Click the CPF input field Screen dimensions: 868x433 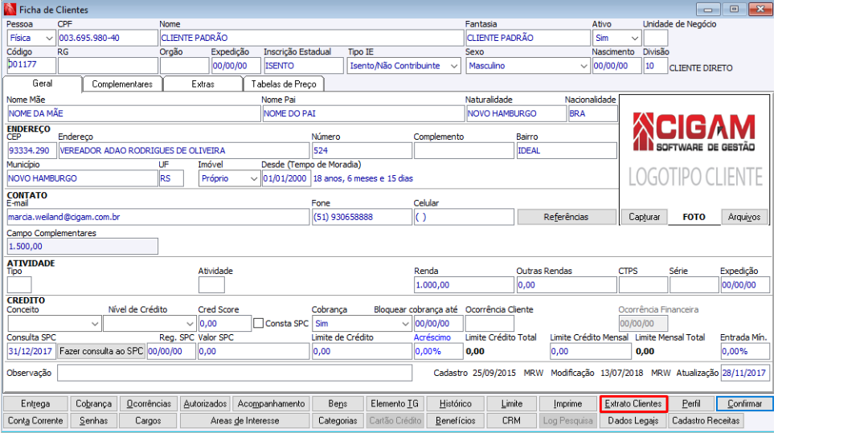tap(108, 38)
